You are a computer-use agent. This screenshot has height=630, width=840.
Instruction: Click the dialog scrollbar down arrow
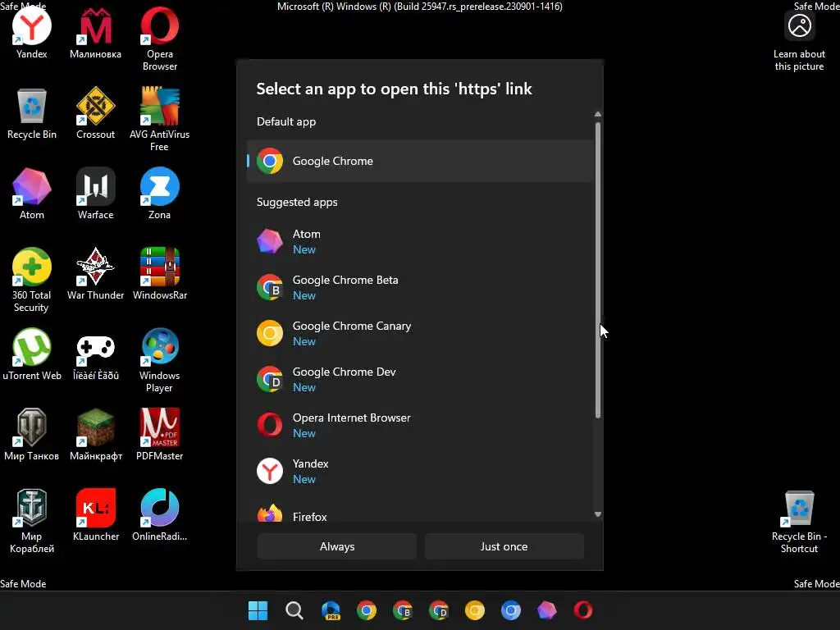tap(598, 514)
